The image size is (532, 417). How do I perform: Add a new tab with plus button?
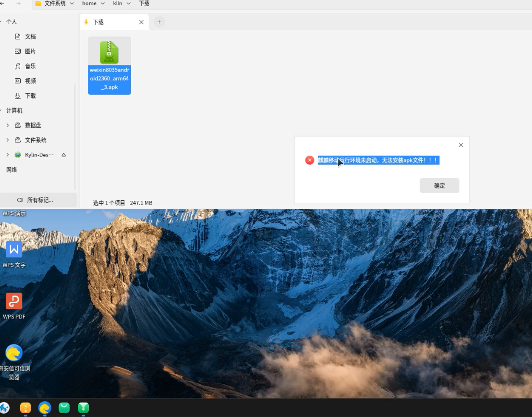pyautogui.click(x=159, y=22)
